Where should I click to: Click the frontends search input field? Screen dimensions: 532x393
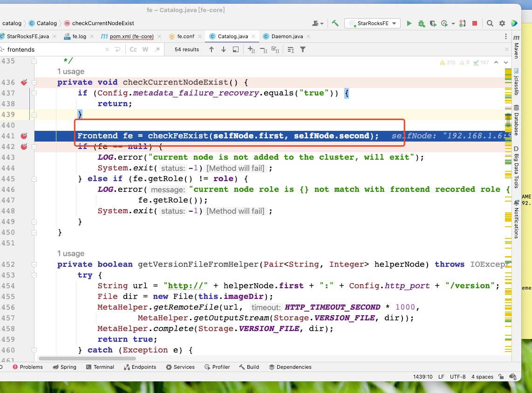pyautogui.click(x=55, y=49)
